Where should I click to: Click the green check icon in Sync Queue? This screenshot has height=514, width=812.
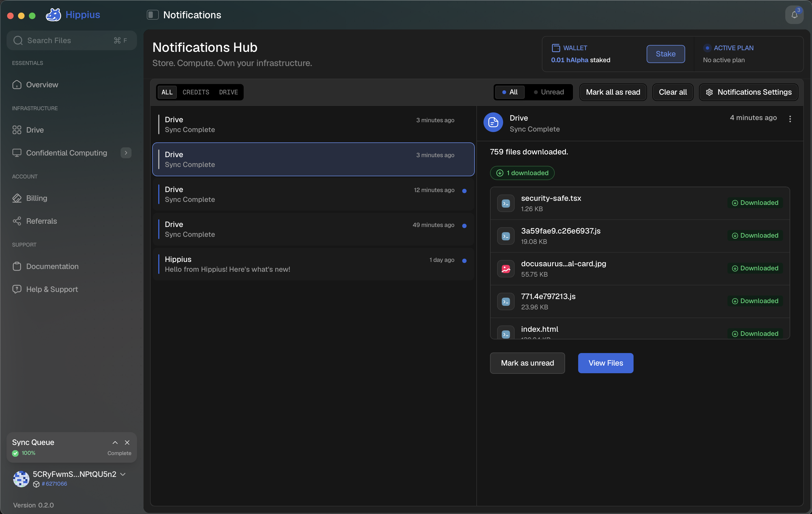pyautogui.click(x=15, y=453)
